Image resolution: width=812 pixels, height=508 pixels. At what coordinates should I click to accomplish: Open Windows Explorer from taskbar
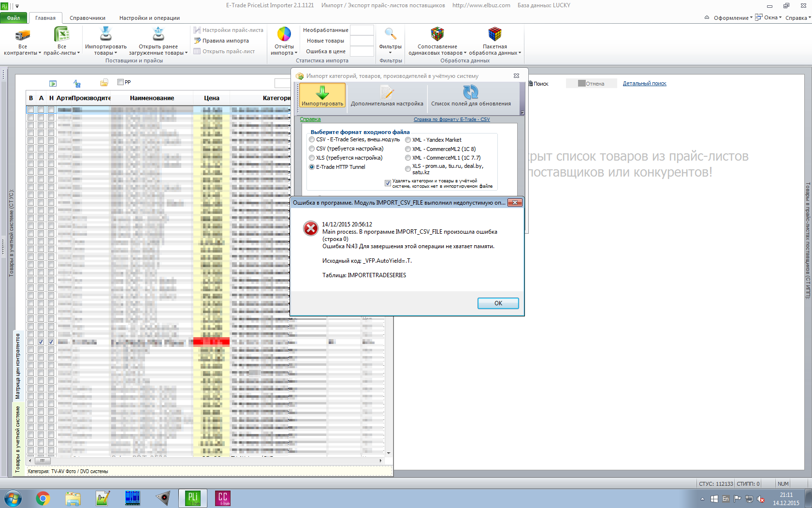point(73,498)
